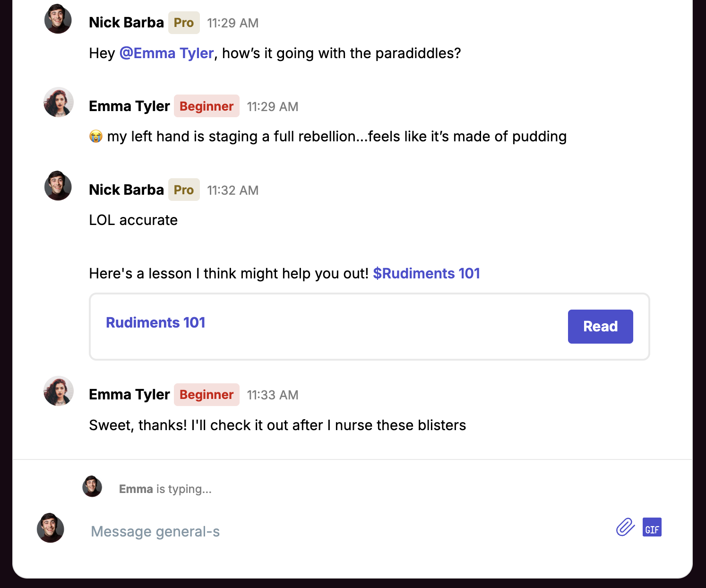Click Nick Barba's name at 11:32 AM

coord(126,190)
